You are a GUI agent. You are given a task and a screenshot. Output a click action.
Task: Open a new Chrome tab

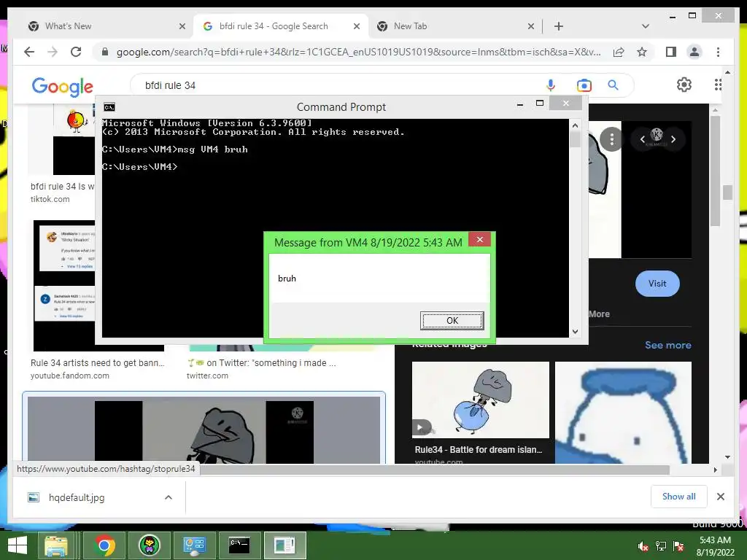(559, 26)
